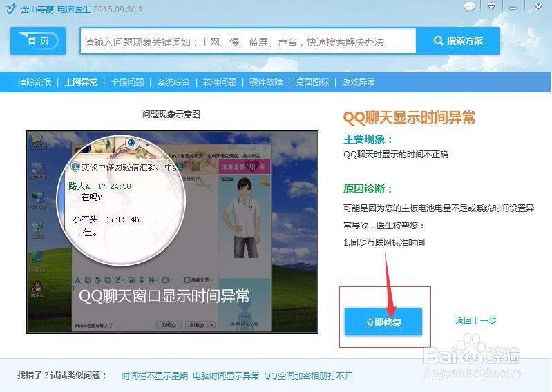The width and height of the screenshot is (552, 392).
Task: Go to 首页 home button
Action: tap(38, 41)
